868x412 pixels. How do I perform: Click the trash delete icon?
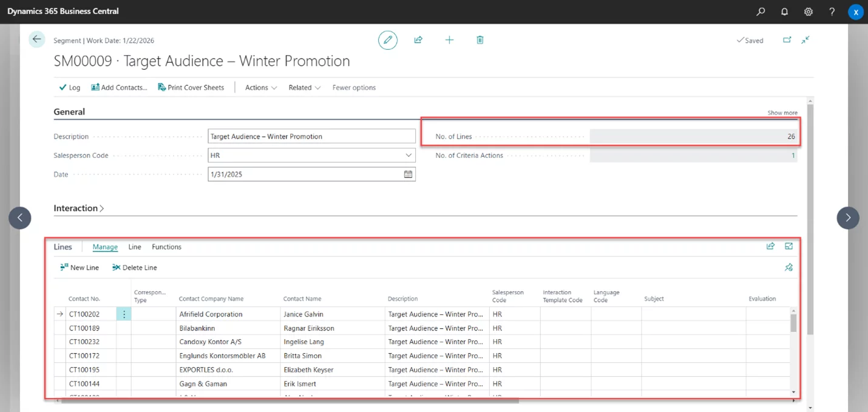point(480,40)
